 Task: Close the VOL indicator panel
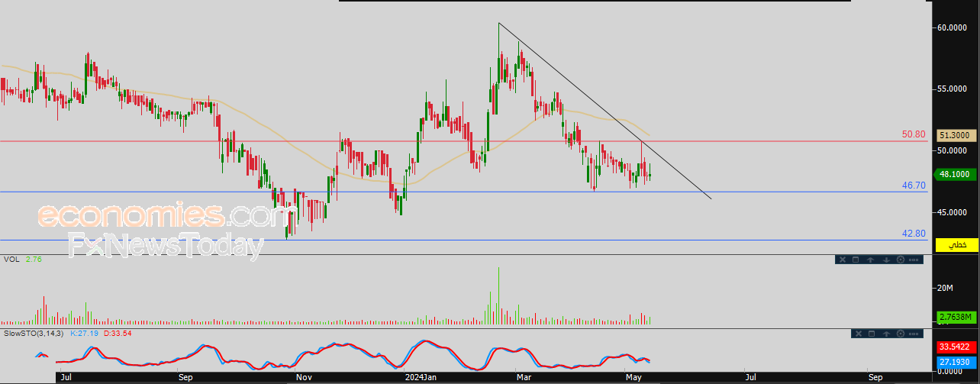(x=843, y=260)
